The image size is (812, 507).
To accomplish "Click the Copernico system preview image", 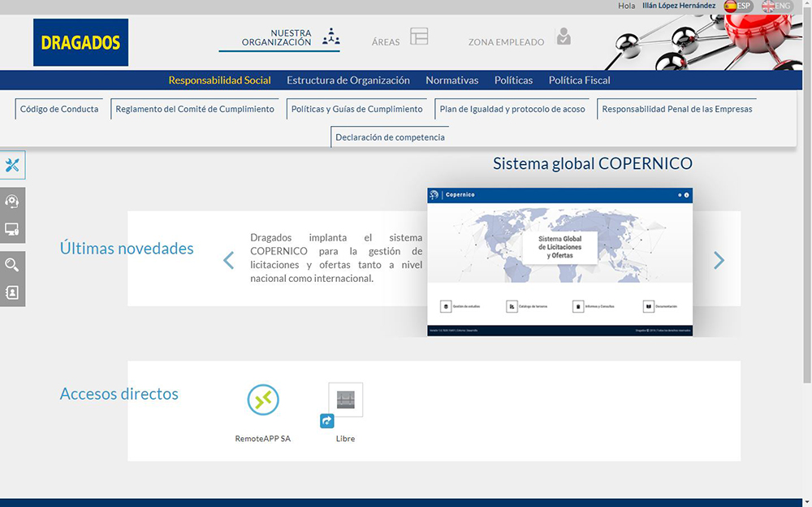I will click(559, 262).
